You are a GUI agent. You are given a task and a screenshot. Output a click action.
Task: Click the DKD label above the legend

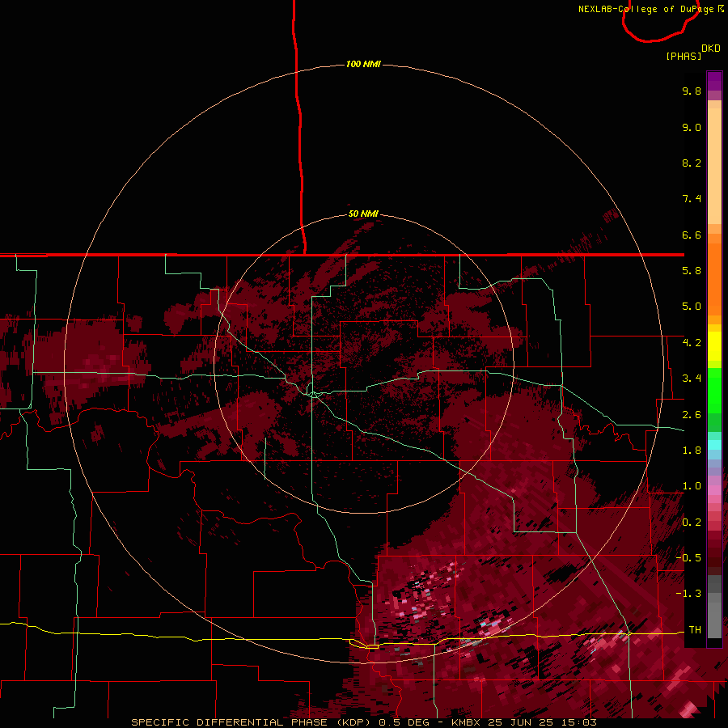tap(711, 48)
